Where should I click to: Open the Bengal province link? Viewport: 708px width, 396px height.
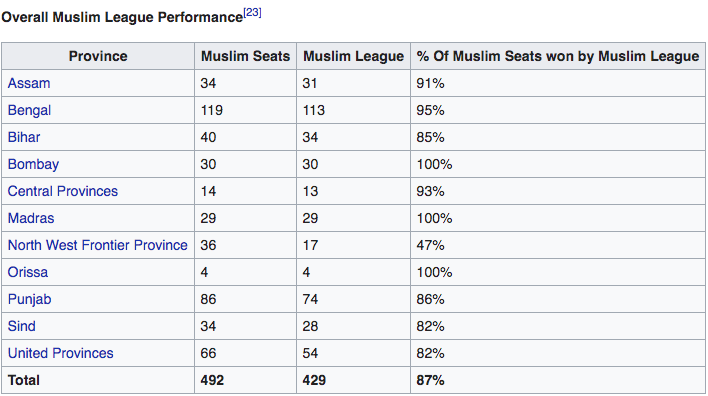(x=29, y=110)
